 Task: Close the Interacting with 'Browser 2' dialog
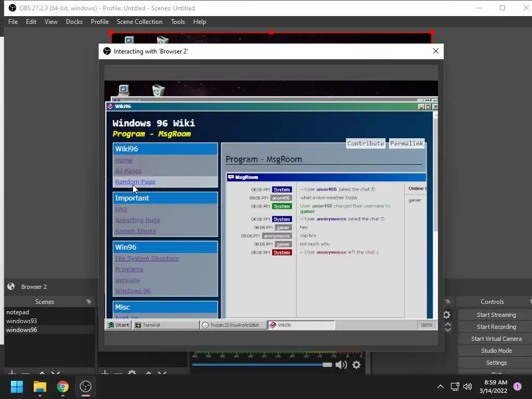[x=436, y=51]
